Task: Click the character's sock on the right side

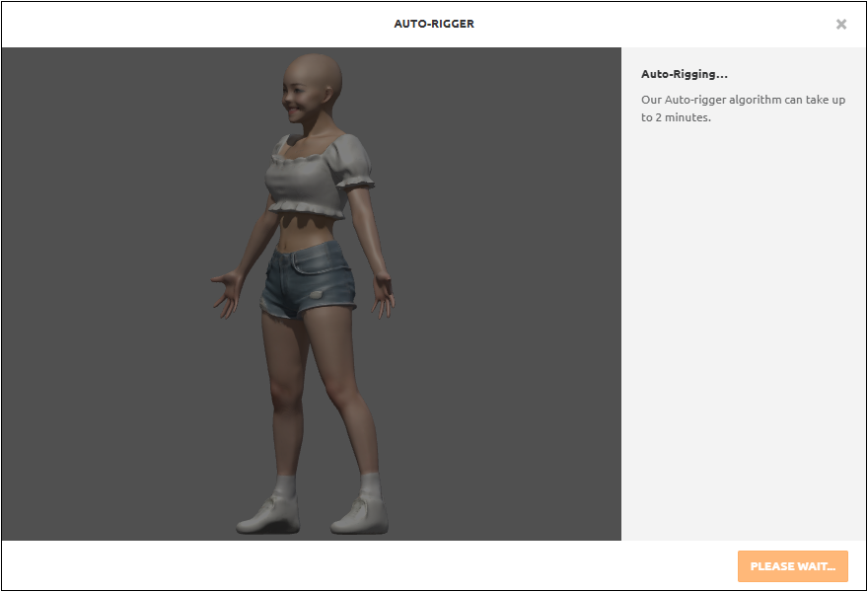Action: pos(370,485)
